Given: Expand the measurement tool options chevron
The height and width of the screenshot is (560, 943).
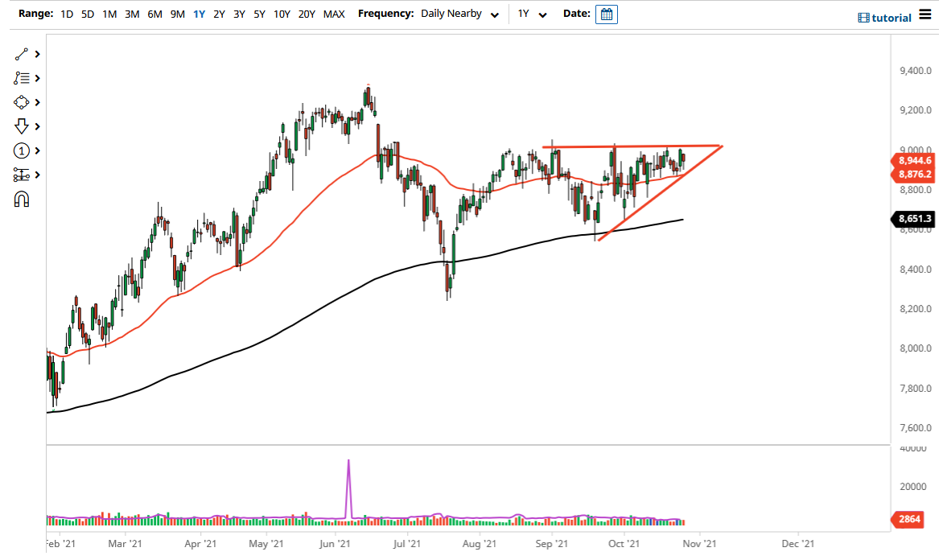Looking at the screenshot, I should 37,175.
